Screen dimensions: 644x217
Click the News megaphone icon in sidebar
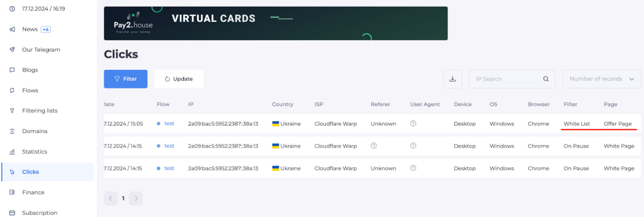(x=12, y=29)
